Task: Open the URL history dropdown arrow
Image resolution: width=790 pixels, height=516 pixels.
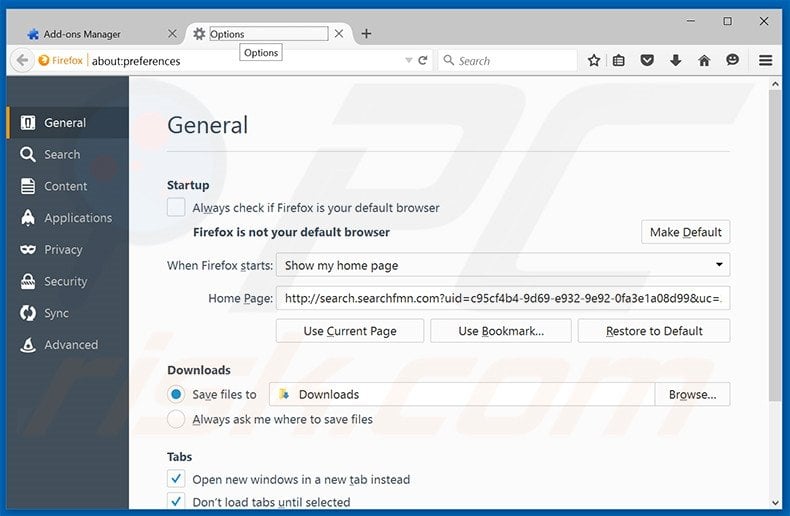Action: (409, 60)
